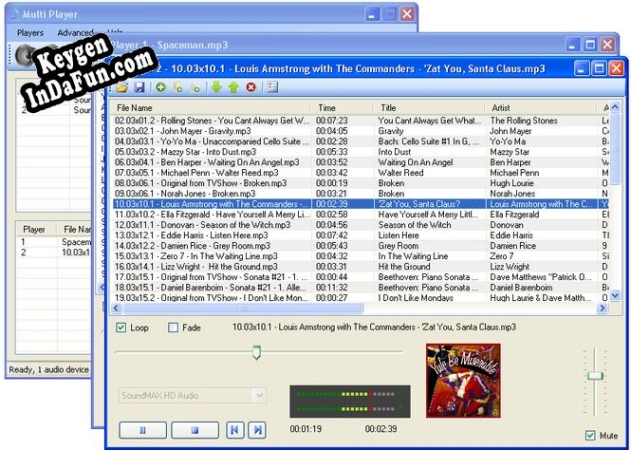
Task: Open the Advanced menu in Multi Player
Action: [75, 33]
